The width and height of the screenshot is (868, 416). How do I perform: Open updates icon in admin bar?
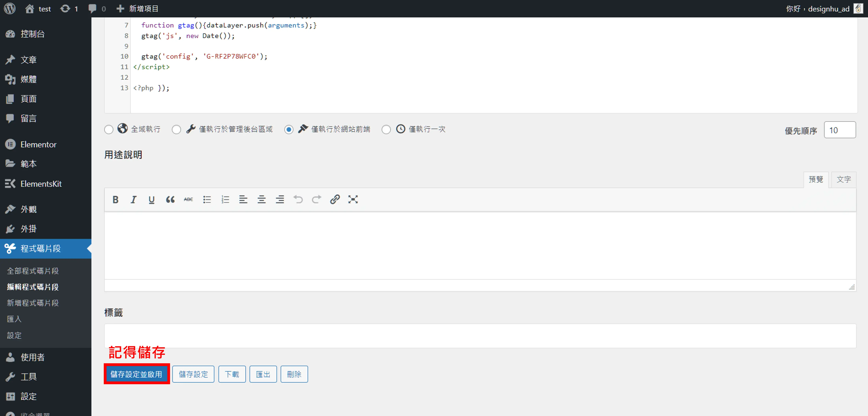[x=69, y=8]
